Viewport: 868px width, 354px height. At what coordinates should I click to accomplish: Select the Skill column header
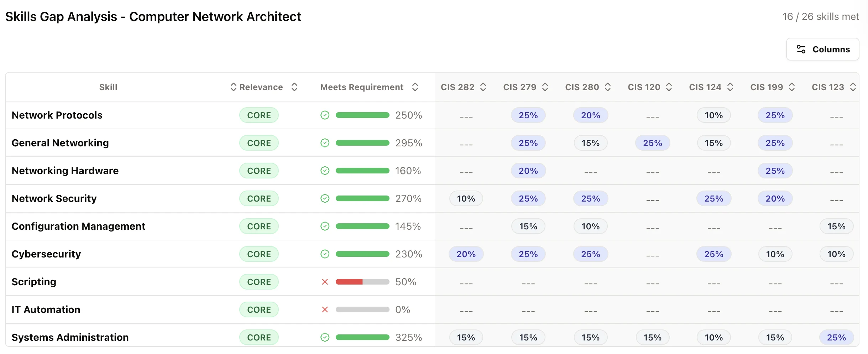pyautogui.click(x=108, y=87)
